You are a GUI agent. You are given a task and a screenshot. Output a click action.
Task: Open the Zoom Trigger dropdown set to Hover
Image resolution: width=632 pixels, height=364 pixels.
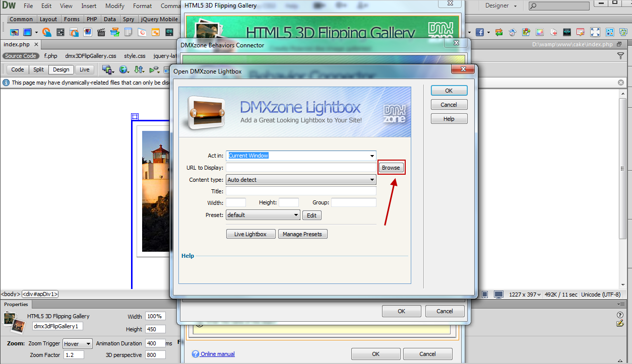(78, 344)
